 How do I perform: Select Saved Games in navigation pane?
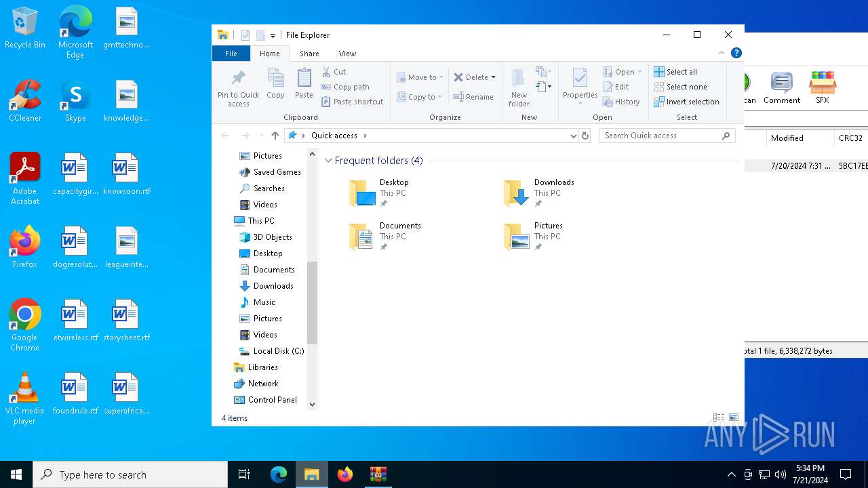pyautogui.click(x=270, y=172)
